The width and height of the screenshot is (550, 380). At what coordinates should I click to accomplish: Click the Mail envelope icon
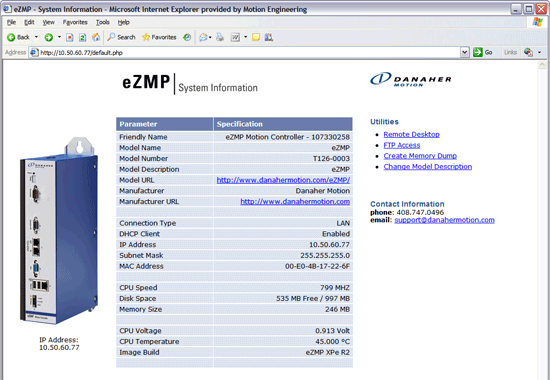(x=203, y=37)
